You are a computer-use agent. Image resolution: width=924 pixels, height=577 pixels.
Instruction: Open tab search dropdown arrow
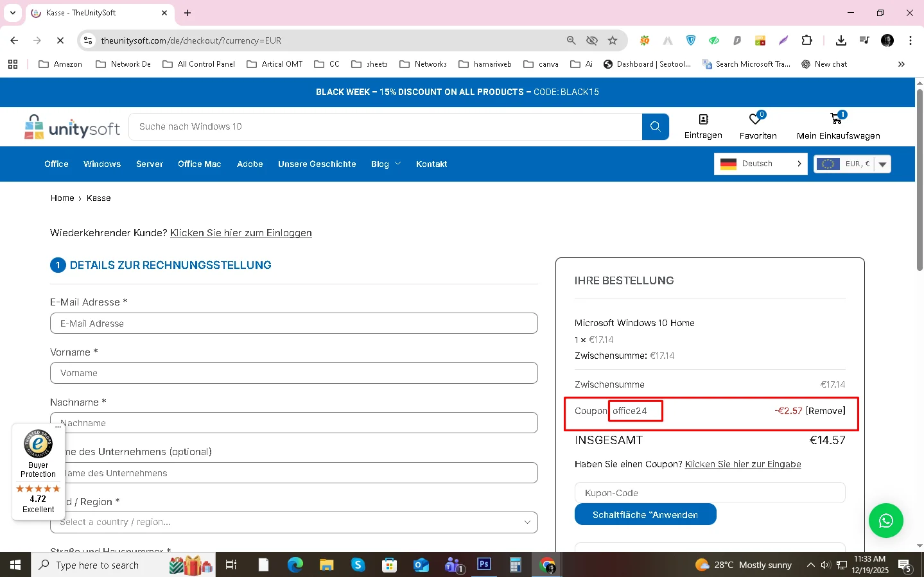point(13,13)
